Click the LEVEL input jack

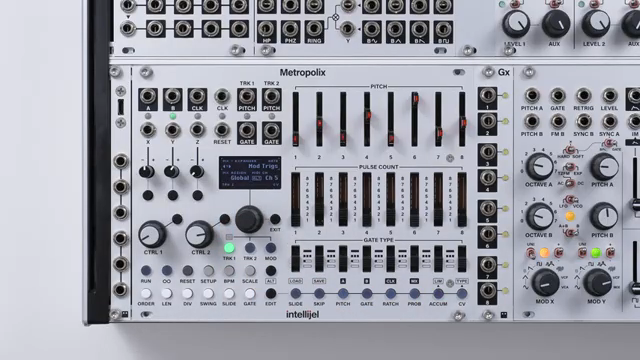609,96
